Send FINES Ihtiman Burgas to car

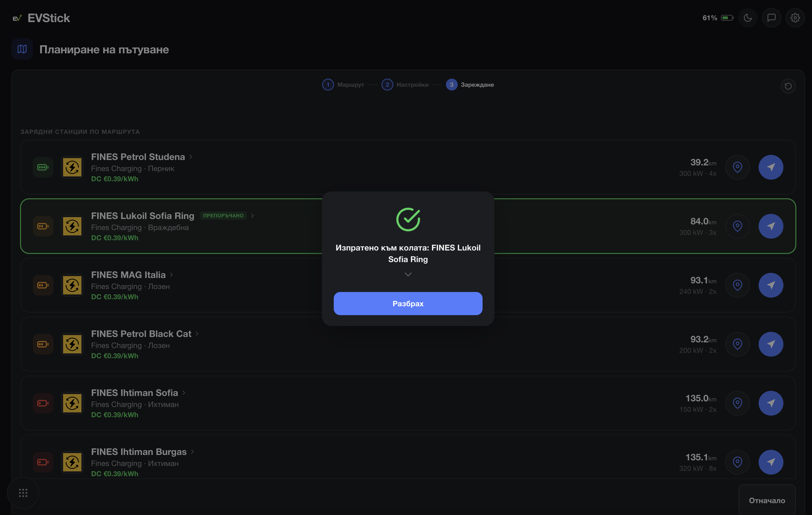(x=771, y=462)
